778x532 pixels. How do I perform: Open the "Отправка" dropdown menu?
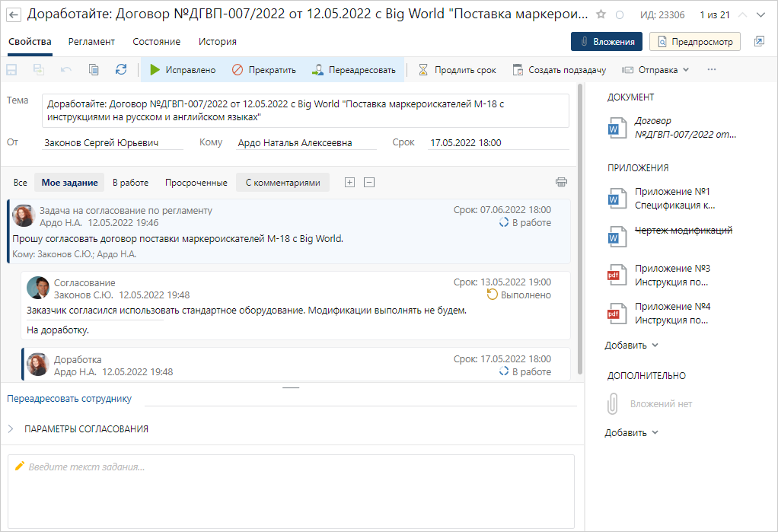[x=655, y=70]
